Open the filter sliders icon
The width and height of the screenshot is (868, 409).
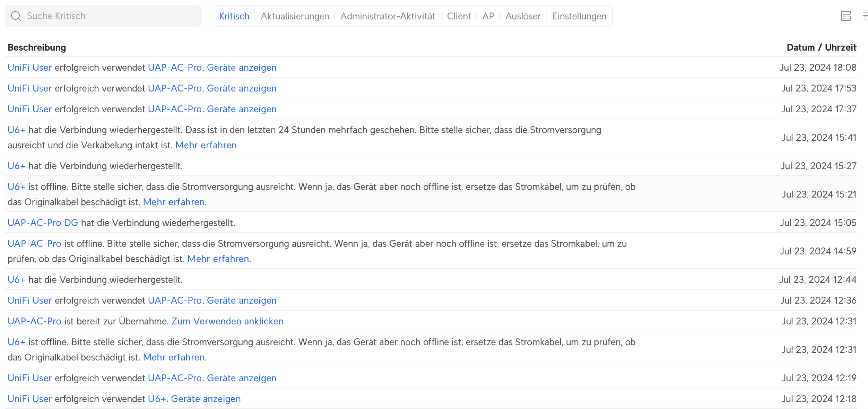point(865,16)
